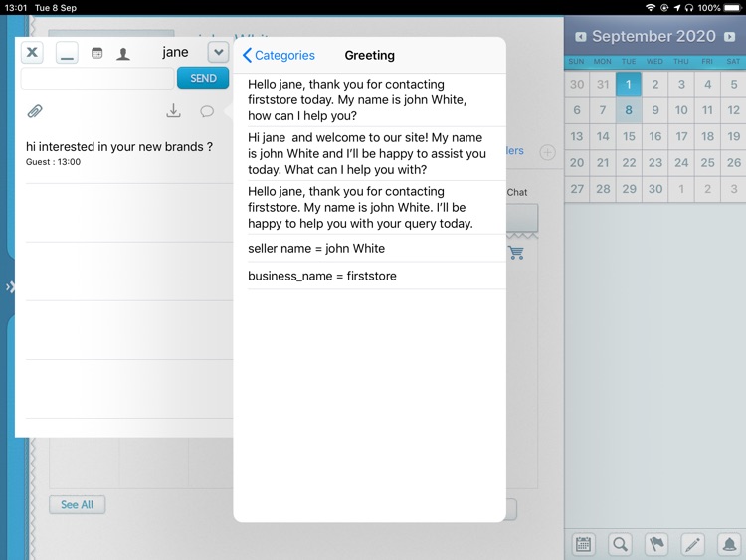The height and width of the screenshot is (560, 746).
Task: Tap the 13:01 clock in status bar
Action: pyautogui.click(x=16, y=8)
